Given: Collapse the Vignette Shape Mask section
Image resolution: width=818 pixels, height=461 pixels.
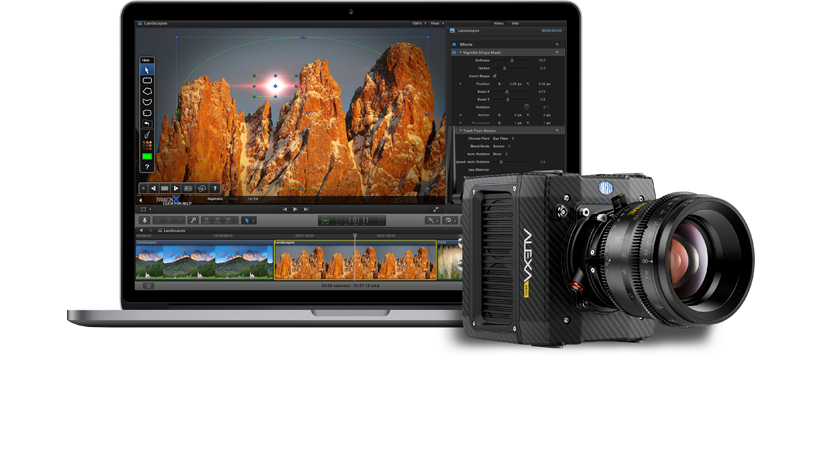Looking at the screenshot, I should click(x=460, y=53).
